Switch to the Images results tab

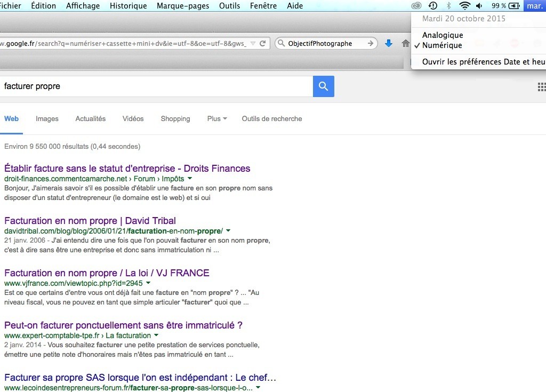pos(47,119)
